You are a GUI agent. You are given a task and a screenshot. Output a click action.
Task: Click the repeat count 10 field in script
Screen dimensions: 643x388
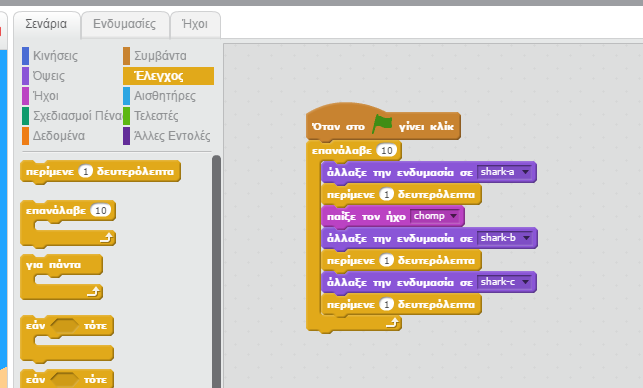(387, 151)
